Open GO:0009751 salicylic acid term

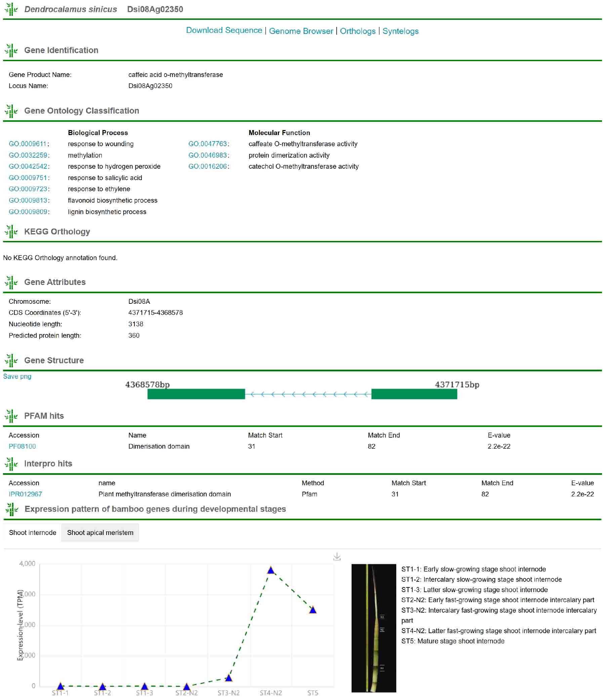tap(28, 178)
